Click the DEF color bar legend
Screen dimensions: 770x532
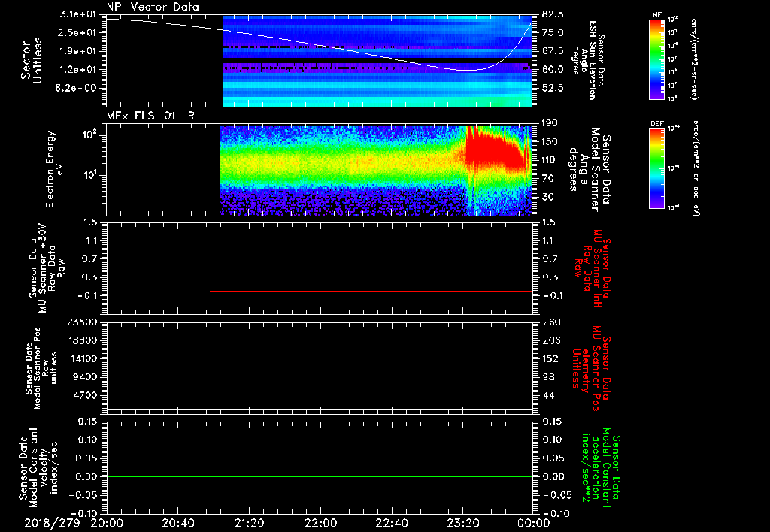(x=656, y=168)
